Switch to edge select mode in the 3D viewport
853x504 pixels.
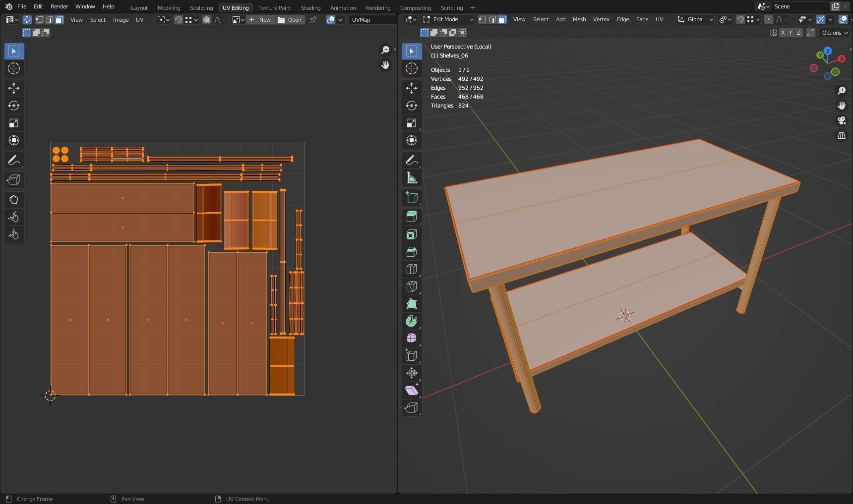coord(492,19)
